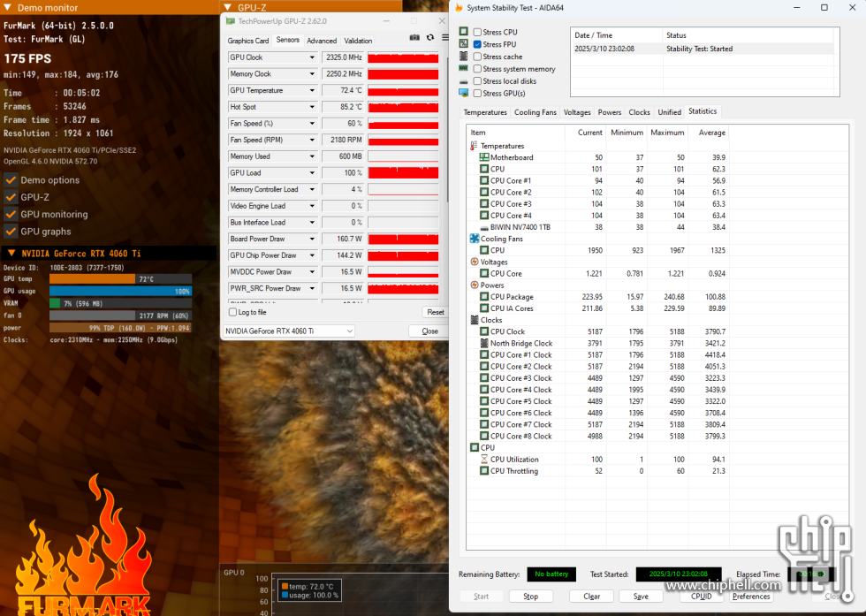Viewport: 866px width, 616px height.
Task: Enable the Stress cache checkbox
Action: click(x=477, y=57)
